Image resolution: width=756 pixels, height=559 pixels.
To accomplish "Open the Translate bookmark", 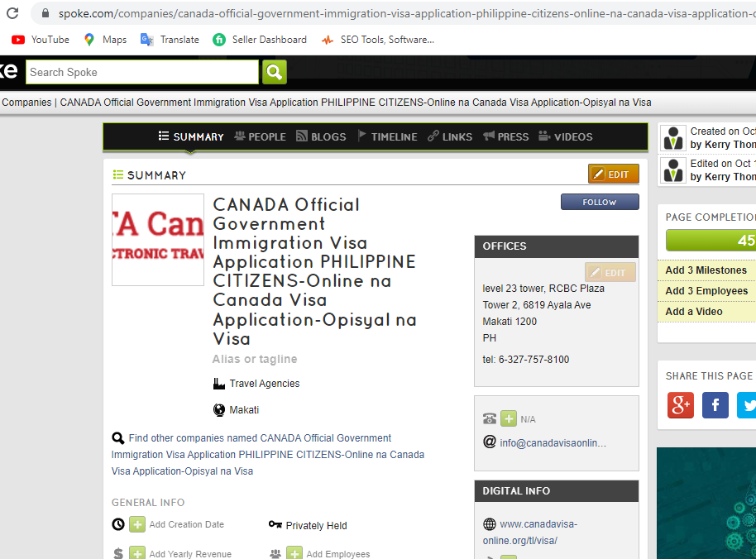I will tap(170, 40).
